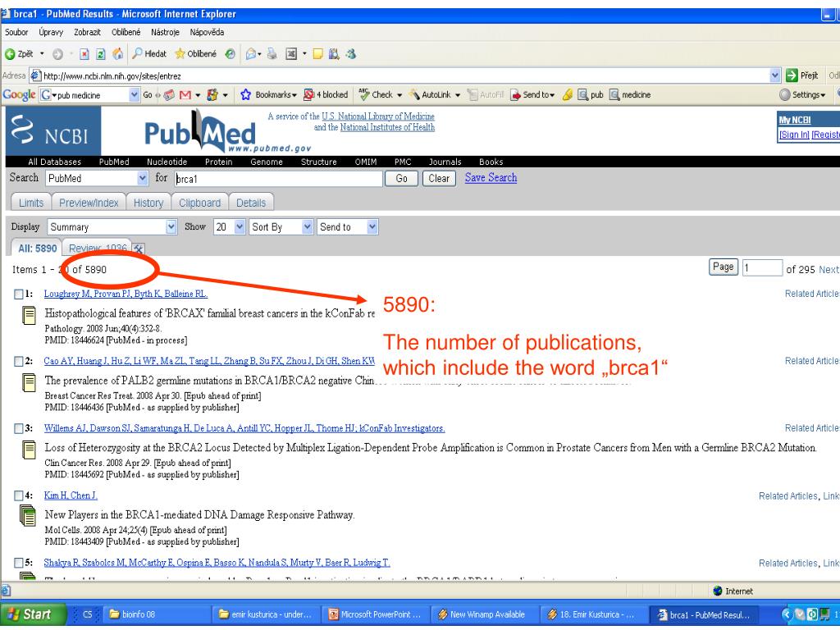The width and height of the screenshot is (840, 630).
Task: Click the Adresa URL address field
Action: coord(405,75)
